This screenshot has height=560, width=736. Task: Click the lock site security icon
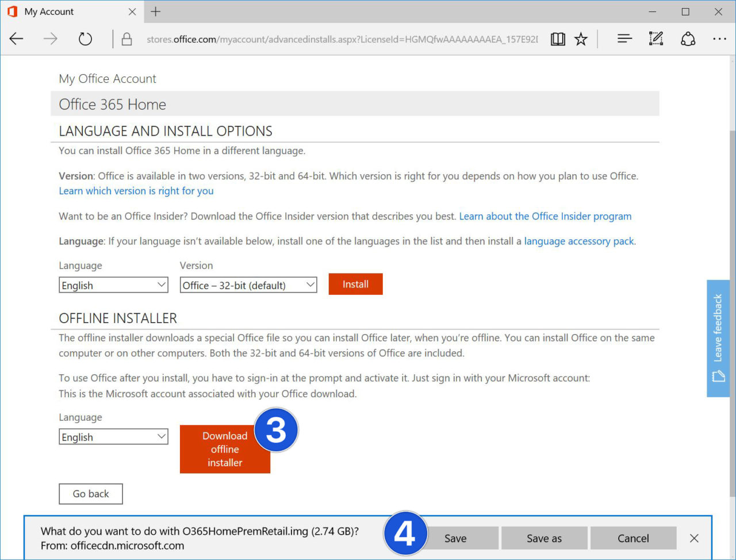point(126,39)
